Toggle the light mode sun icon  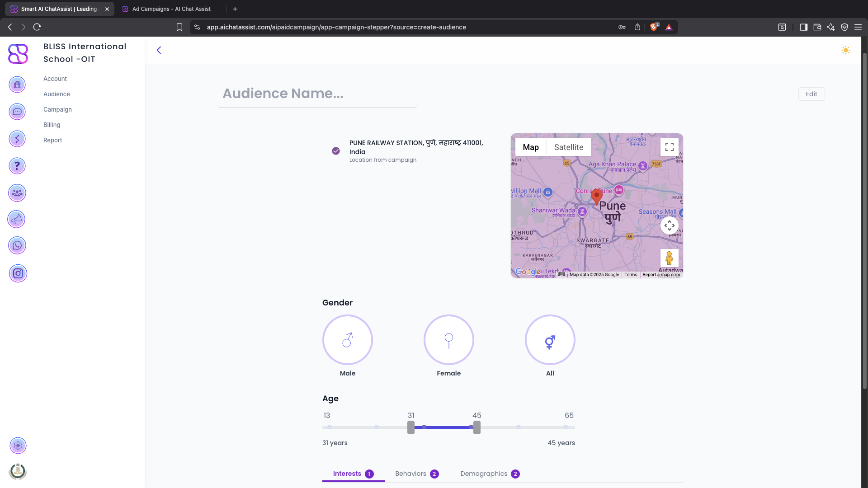pyautogui.click(x=846, y=51)
